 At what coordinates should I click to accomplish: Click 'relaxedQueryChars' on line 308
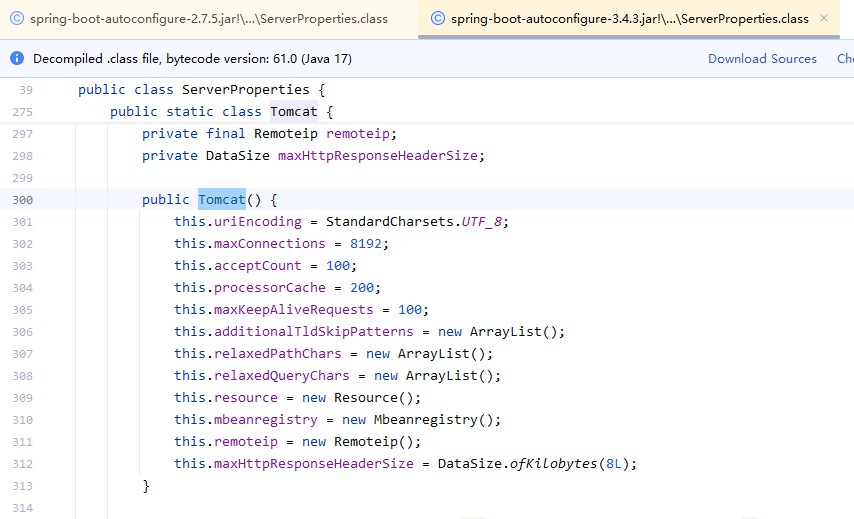pos(282,376)
